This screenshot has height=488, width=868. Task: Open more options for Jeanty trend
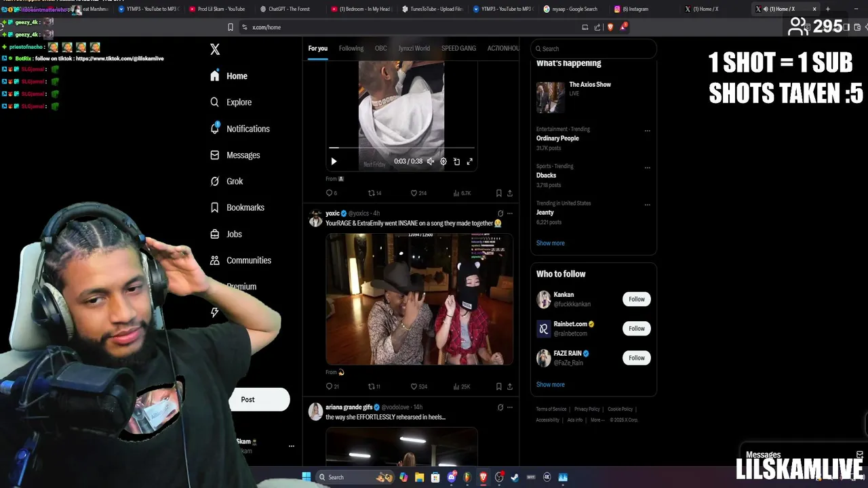click(x=647, y=205)
